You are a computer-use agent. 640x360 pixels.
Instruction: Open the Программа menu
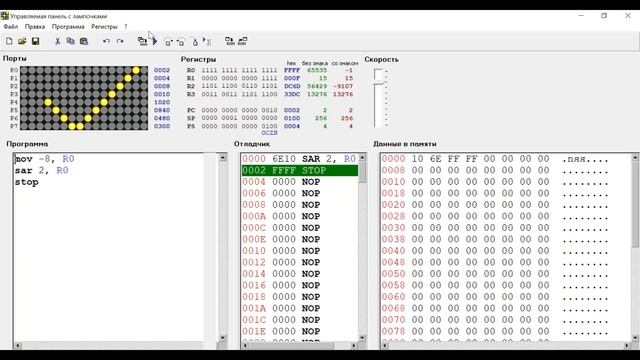(x=68, y=27)
